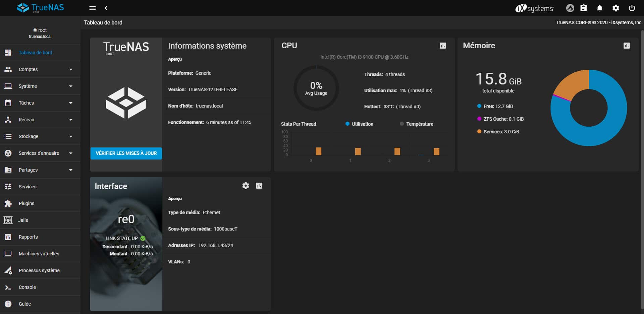Open Interface card settings gear
Image resolution: width=644 pixels, height=314 pixels.
[x=246, y=186]
